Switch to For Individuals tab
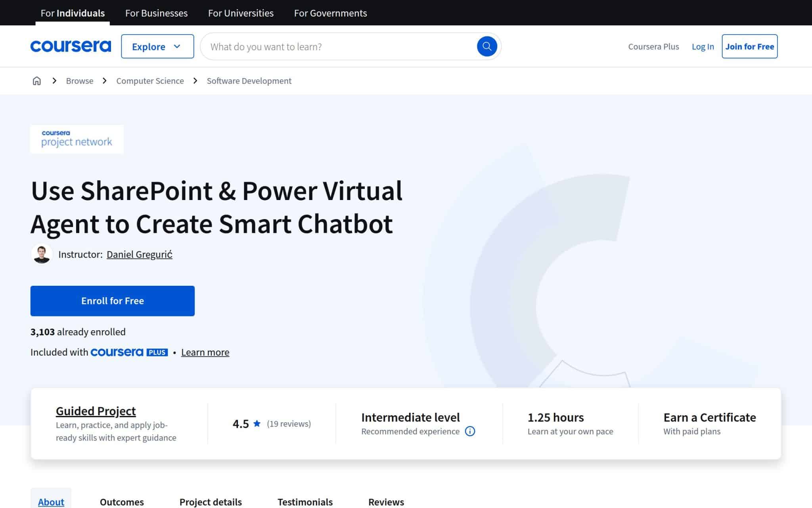The height and width of the screenshot is (508, 812). pyautogui.click(x=73, y=13)
